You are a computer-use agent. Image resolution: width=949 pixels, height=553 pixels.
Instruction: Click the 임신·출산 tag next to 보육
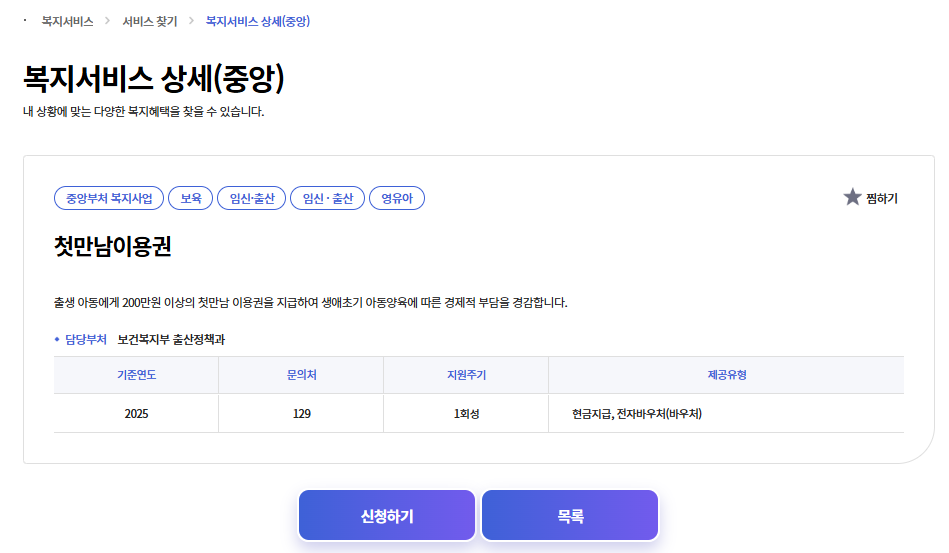click(x=252, y=198)
